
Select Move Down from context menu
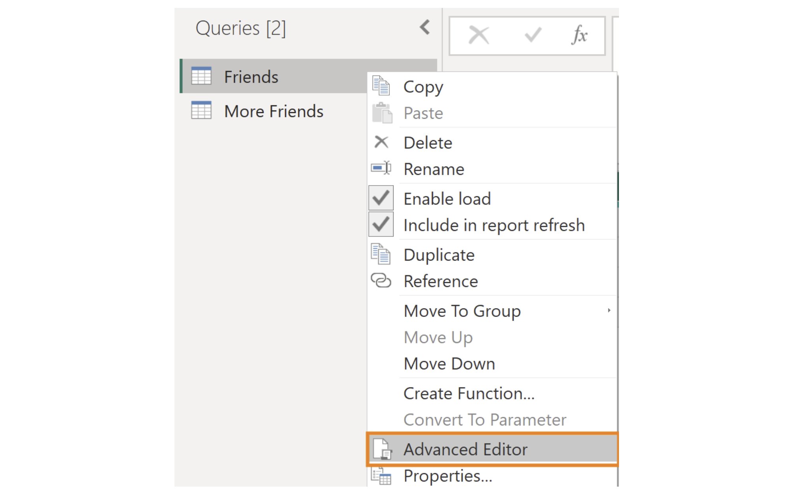pos(449,363)
